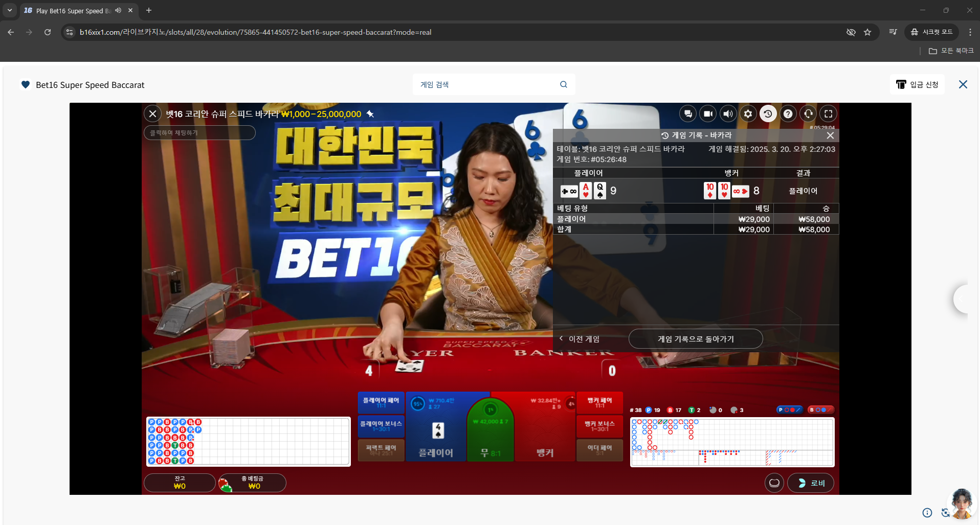Mute the tab audio speaker icon

tap(118, 10)
